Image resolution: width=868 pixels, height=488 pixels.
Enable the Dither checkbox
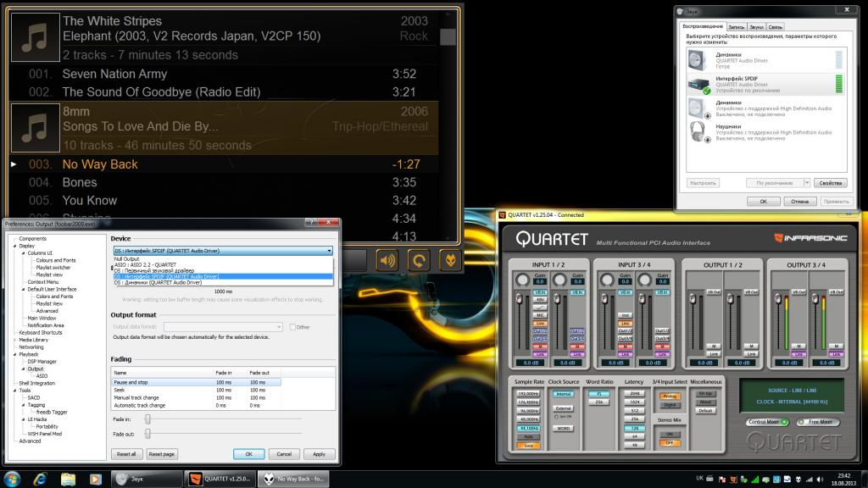(293, 327)
